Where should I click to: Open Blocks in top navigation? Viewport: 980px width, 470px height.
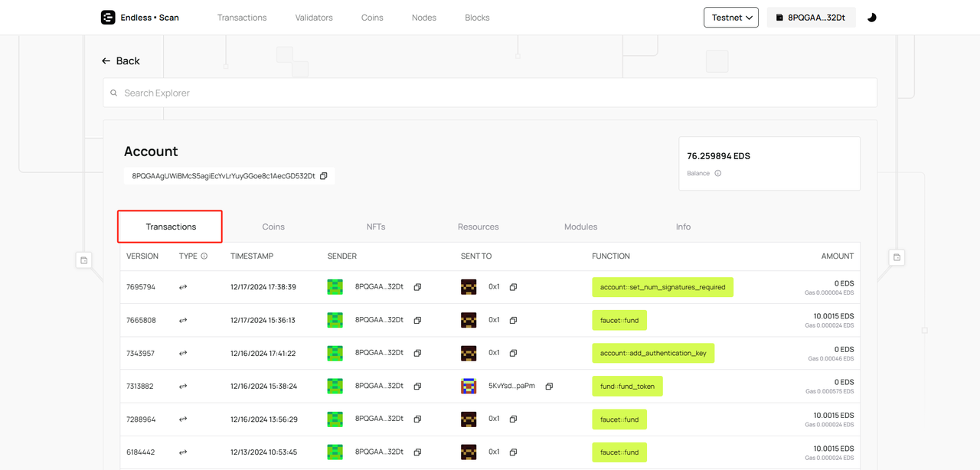tap(477, 18)
